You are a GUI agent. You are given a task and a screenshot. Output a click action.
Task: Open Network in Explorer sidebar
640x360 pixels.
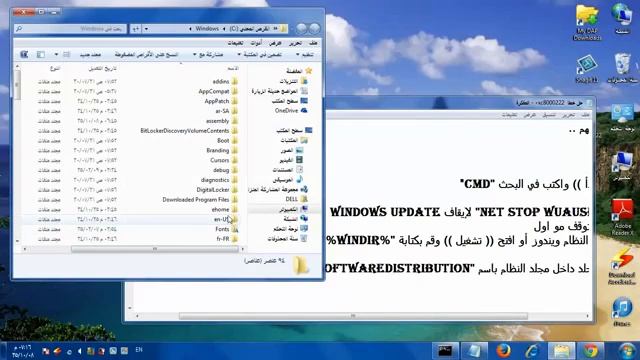[x=296, y=219]
